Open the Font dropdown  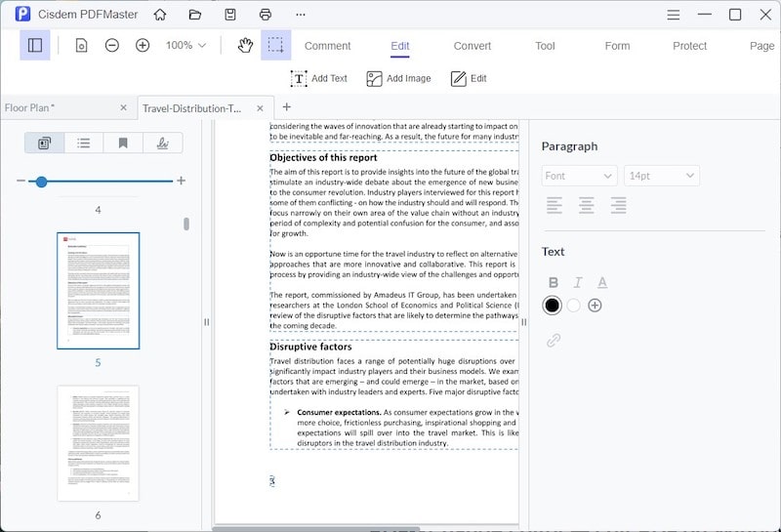click(x=579, y=176)
